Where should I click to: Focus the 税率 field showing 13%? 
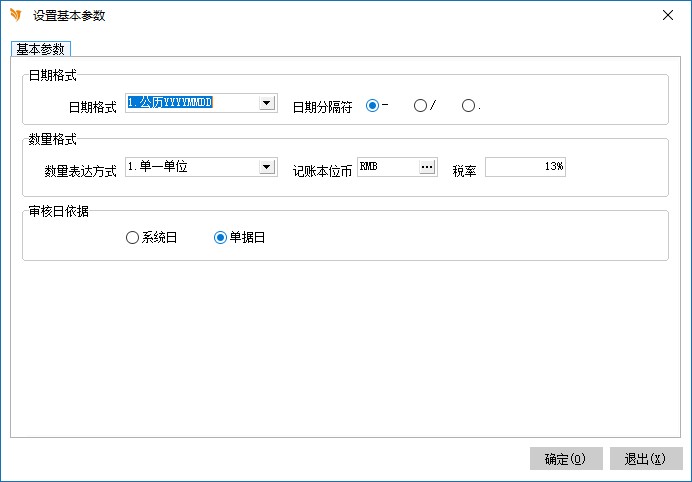525,168
